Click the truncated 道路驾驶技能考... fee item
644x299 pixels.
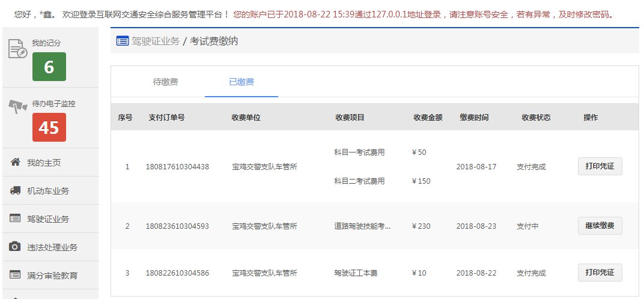pyautogui.click(x=362, y=226)
